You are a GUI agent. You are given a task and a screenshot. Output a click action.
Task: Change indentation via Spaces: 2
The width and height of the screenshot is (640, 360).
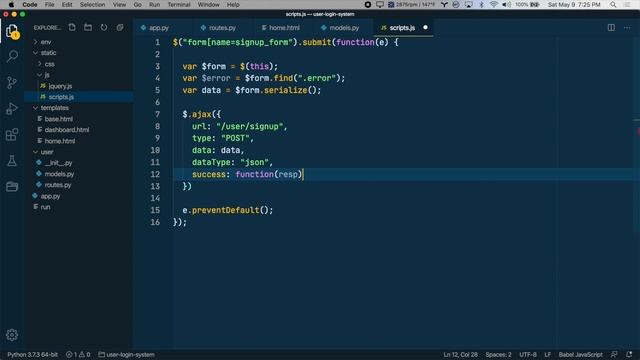coord(498,354)
